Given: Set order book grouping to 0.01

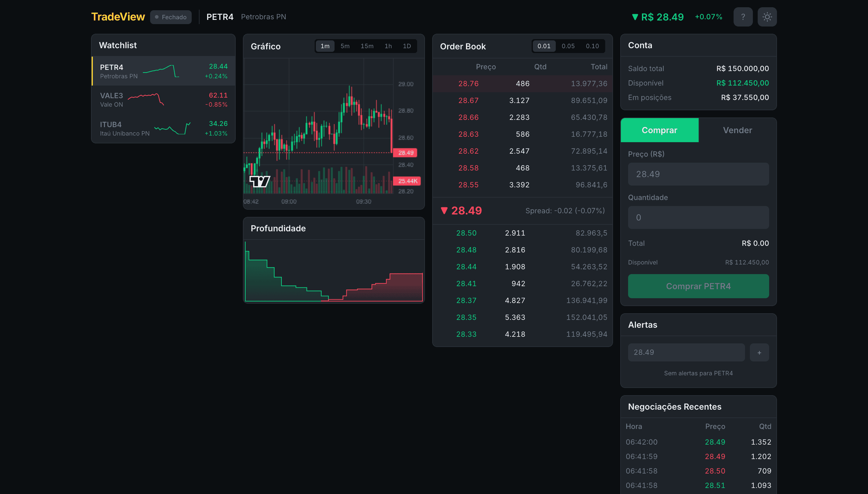Looking at the screenshot, I should (x=544, y=46).
